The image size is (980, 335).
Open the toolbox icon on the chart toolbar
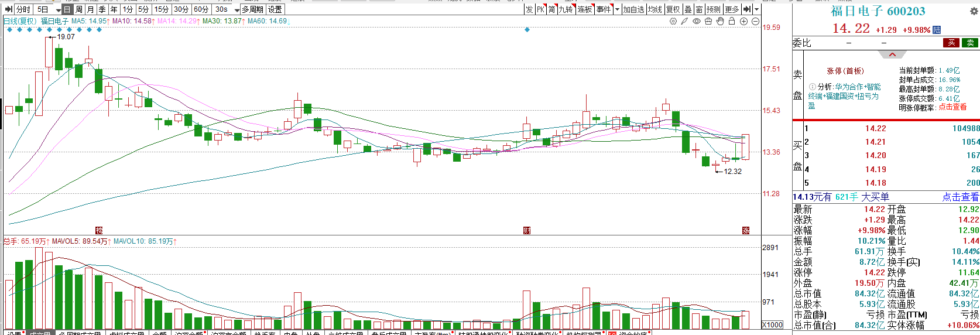point(708,21)
